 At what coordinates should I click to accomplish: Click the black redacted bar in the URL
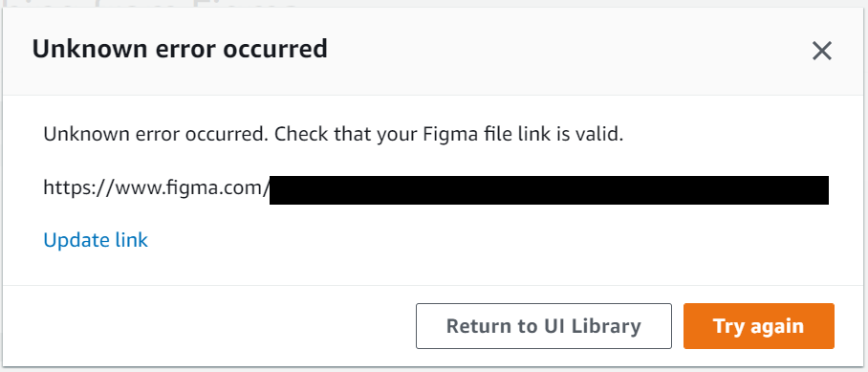(549, 190)
